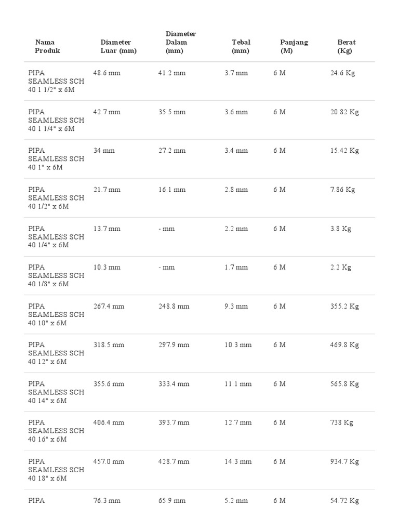Click the Panjang (M) column header
This screenshot has height=532, width=399.
click(x=294, y=46)
